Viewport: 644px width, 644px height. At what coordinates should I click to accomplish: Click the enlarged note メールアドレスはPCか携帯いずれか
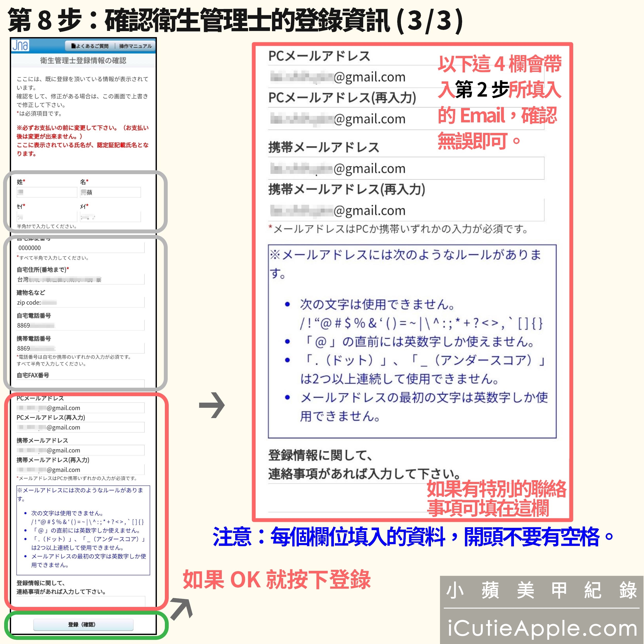(398, 229)
